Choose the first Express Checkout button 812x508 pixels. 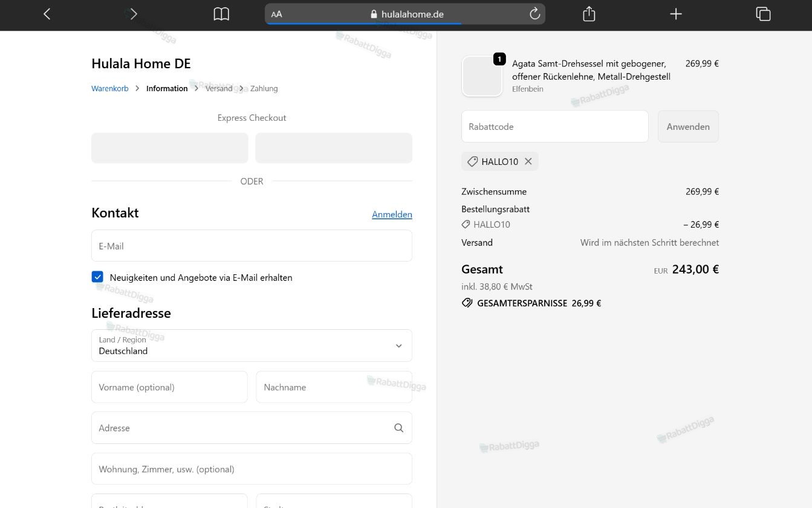[170, 148]
